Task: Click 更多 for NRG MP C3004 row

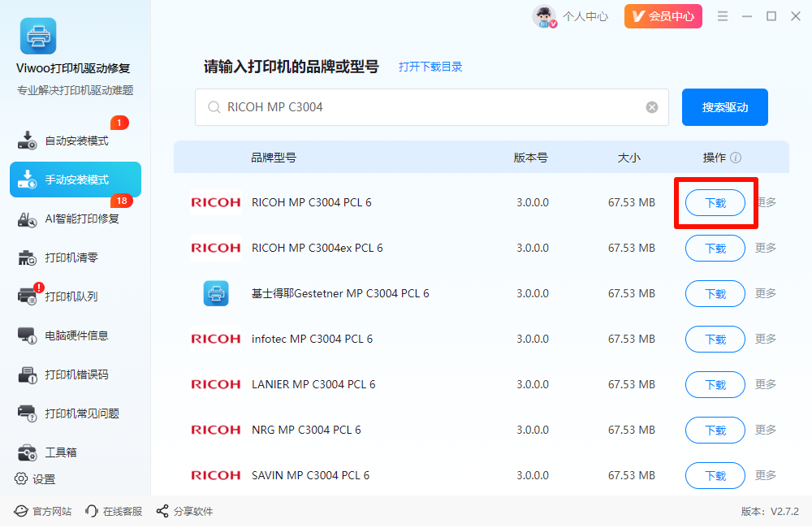Action: click(766, 430)
